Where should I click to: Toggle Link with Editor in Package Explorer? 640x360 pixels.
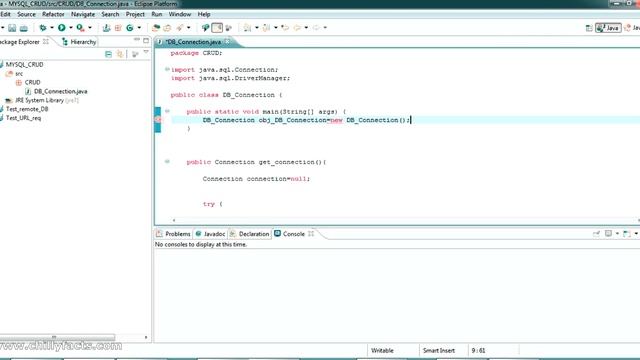120,54
